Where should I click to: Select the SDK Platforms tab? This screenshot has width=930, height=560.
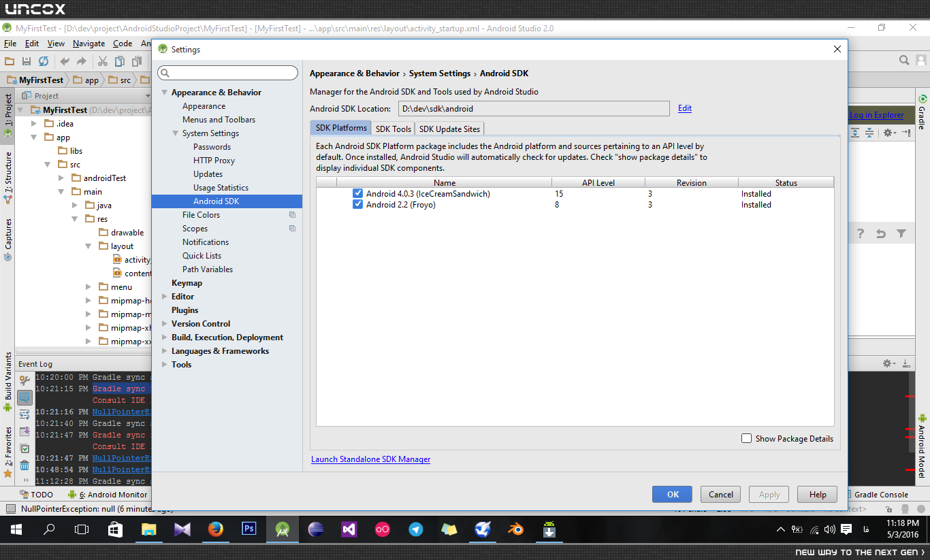340,128
